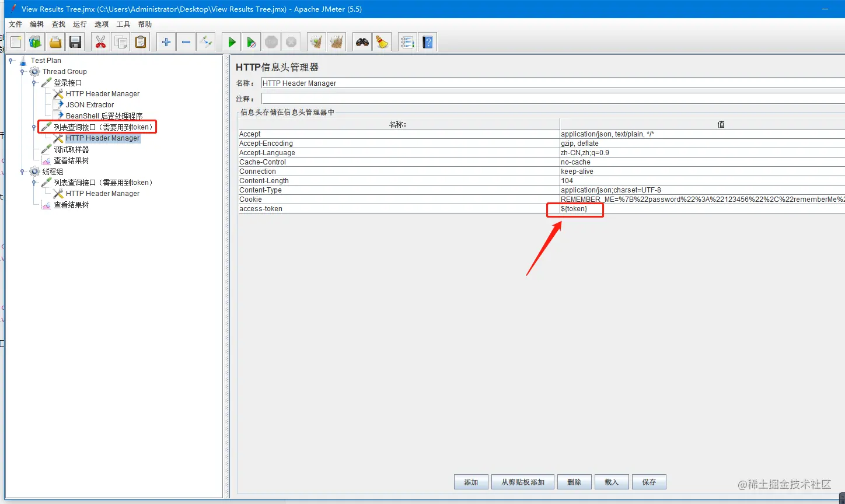
Task: Start test with no pauses icon
Action: (x=252, y=42)
